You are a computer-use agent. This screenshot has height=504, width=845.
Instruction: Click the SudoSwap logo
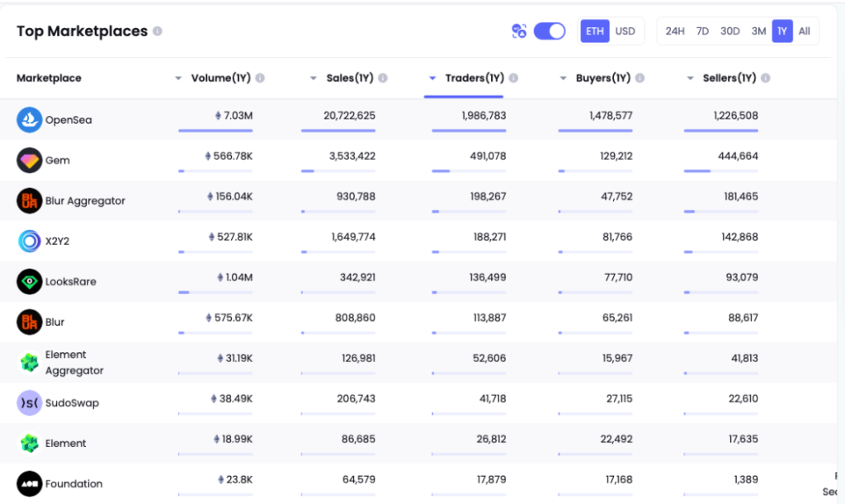point(29,403)
